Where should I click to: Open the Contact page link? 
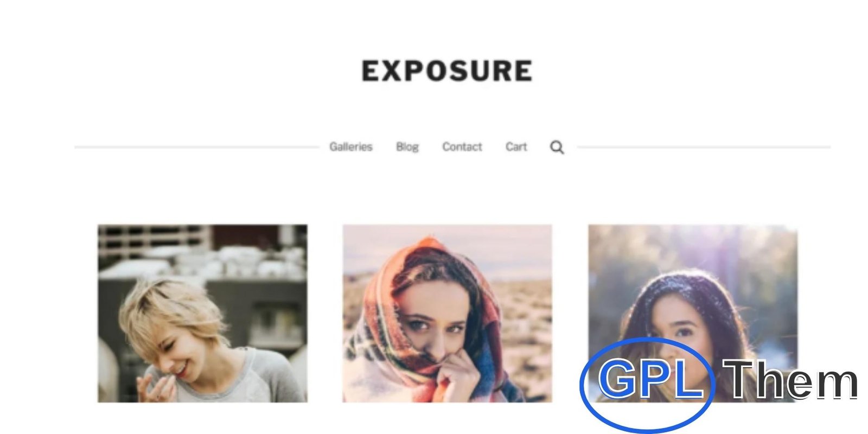click(462, 147)
